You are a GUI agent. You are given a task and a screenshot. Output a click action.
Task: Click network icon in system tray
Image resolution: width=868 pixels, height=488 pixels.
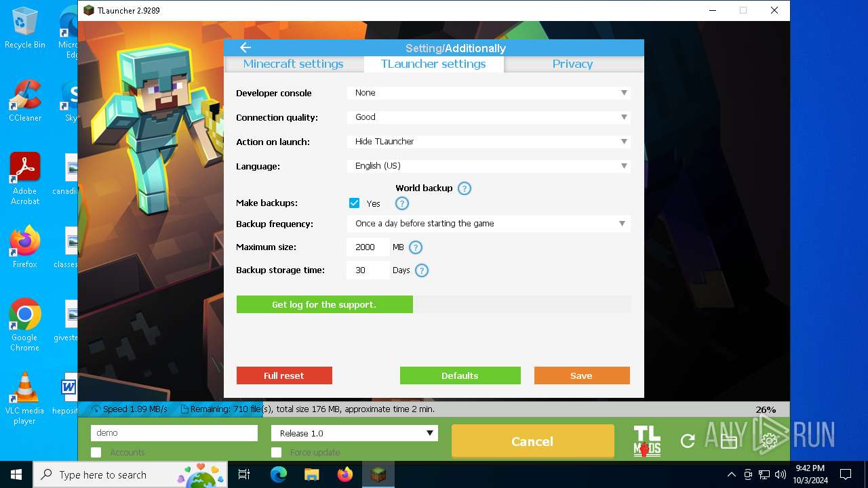(x=764, y=474)
